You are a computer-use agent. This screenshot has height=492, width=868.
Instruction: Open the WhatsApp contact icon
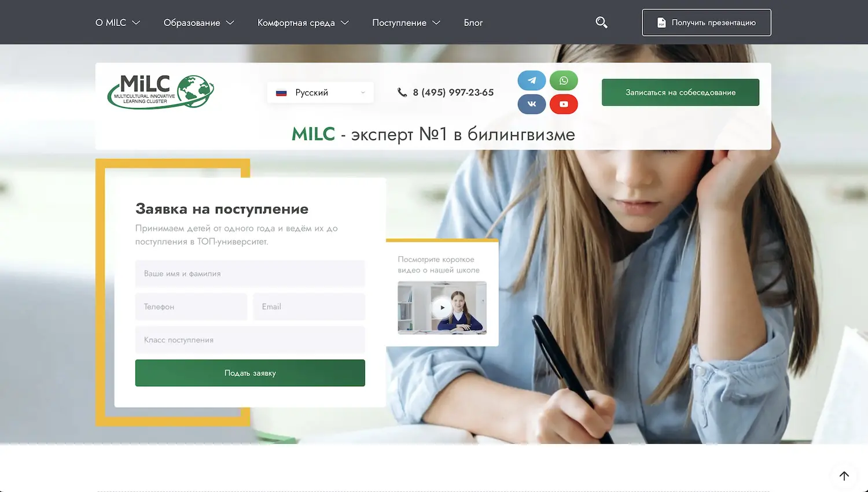tap(564, 80)
